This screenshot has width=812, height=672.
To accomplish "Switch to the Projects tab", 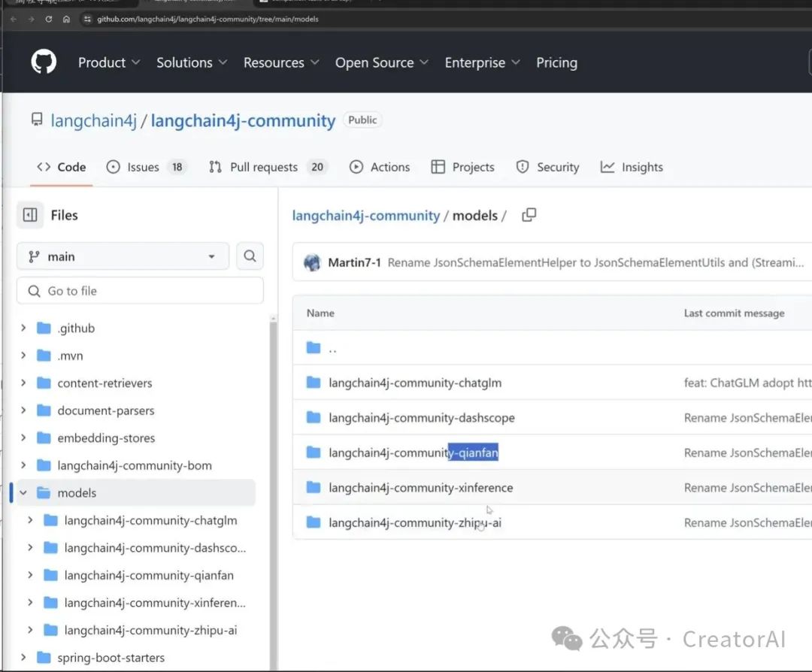I will coord(463,167).
